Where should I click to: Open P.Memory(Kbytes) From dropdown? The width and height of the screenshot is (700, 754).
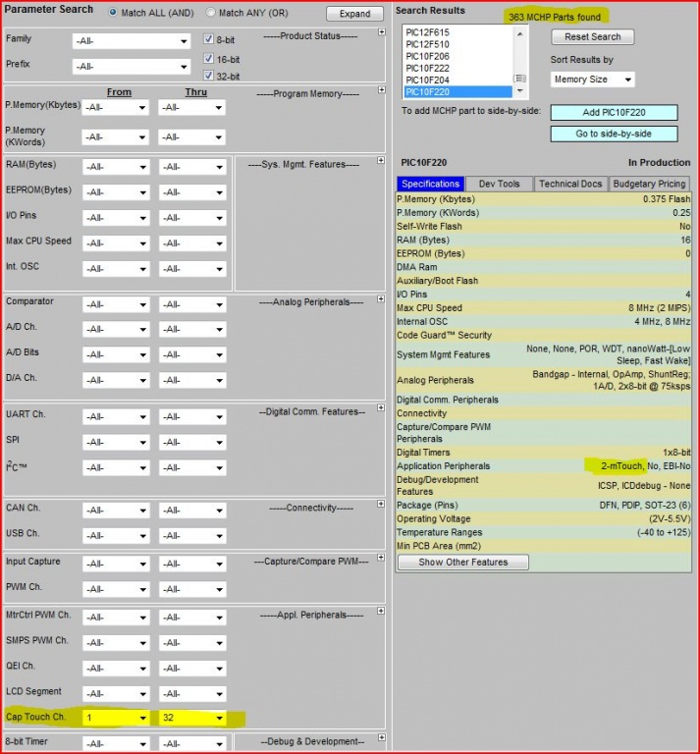tap(116, 108)
